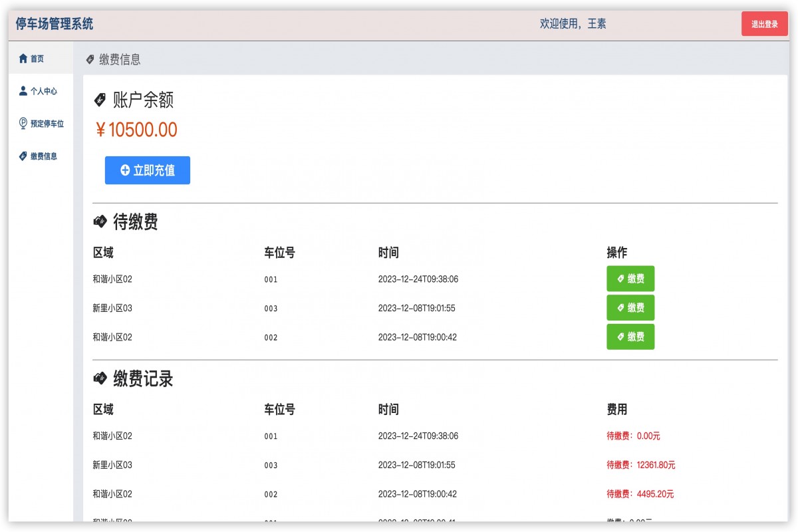Click 缴费 for spot 003 at 新里小区03
Viewport: 798px width, 532px height.
click(630, 308)
